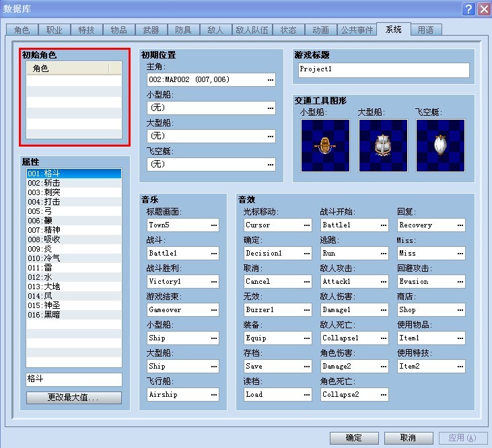
Task: Browse sound for Miss field
Action: [x=460, y=254]
